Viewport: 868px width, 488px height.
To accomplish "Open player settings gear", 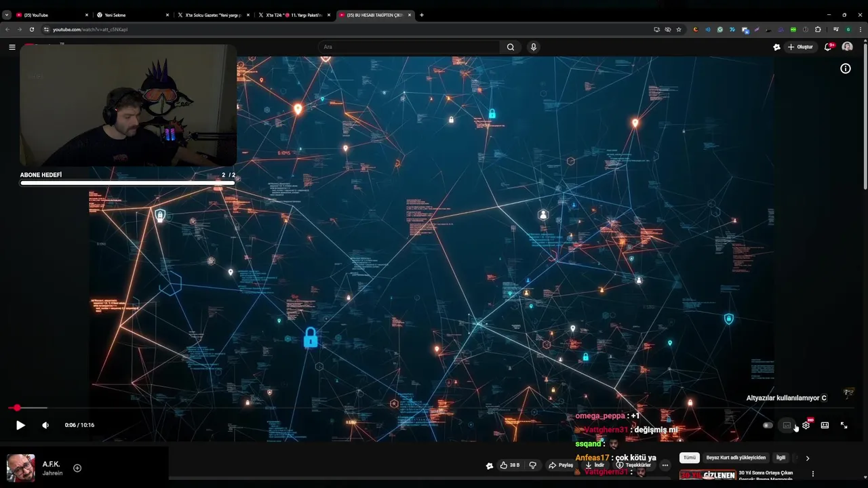I will tap(806, 426).
